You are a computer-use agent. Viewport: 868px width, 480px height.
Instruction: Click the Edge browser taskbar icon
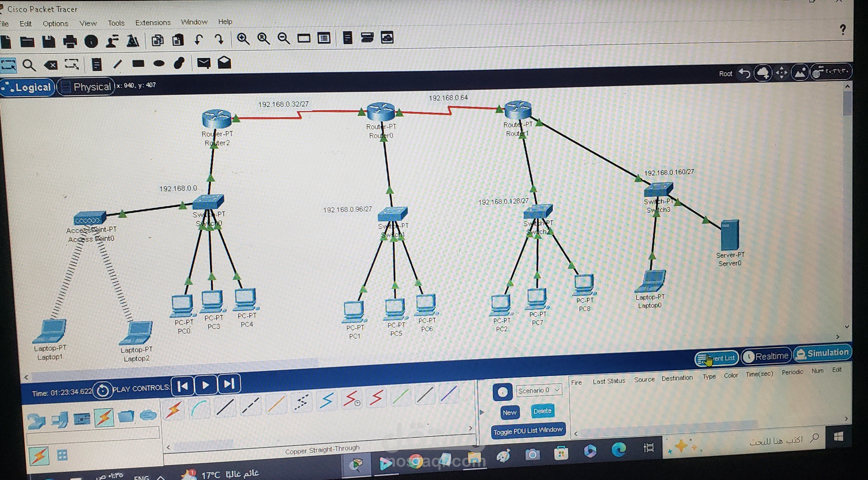(619, 449)
